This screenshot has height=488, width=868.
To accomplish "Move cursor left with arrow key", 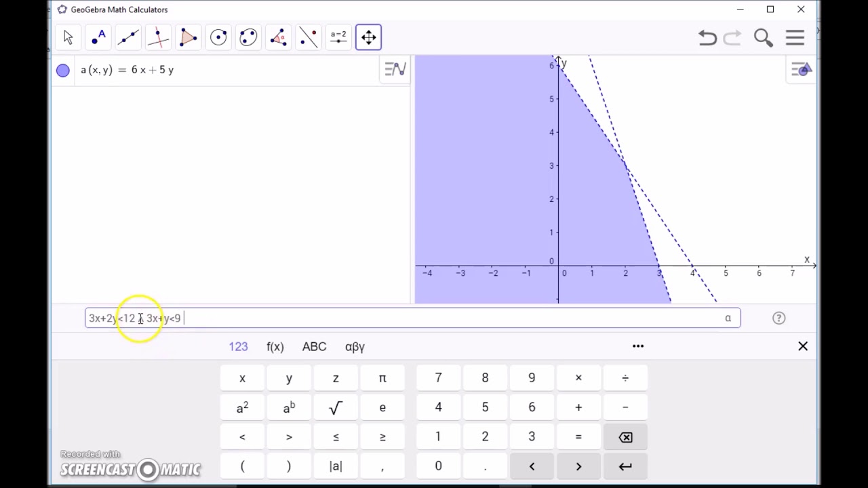I will click(532, 466).
